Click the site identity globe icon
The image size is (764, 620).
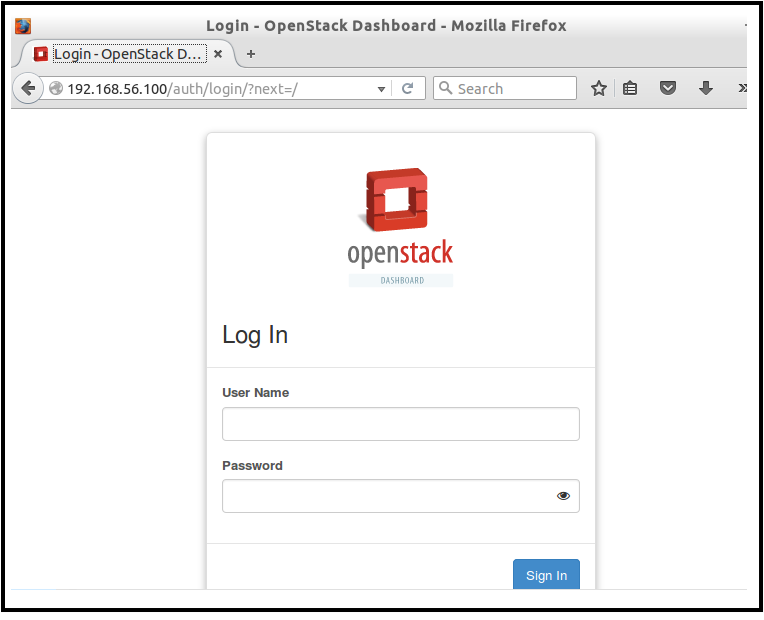56,88
